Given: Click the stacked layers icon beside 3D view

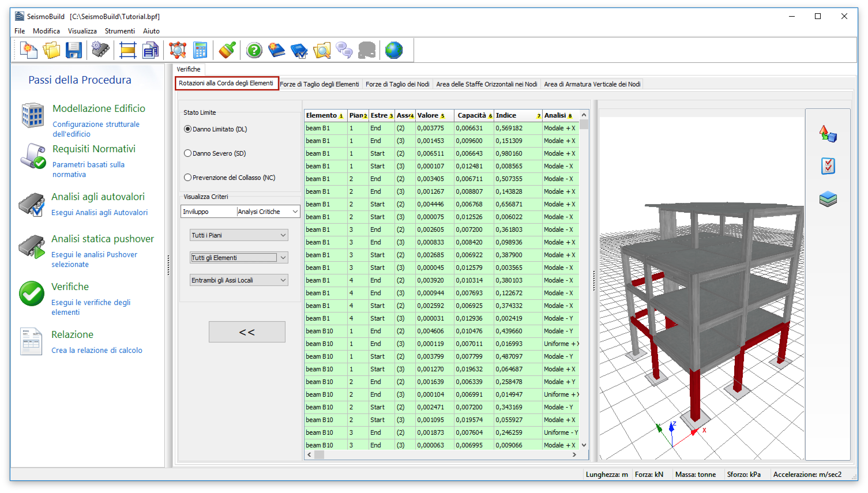Looking at the screenshot, I should tap(828, 199).
